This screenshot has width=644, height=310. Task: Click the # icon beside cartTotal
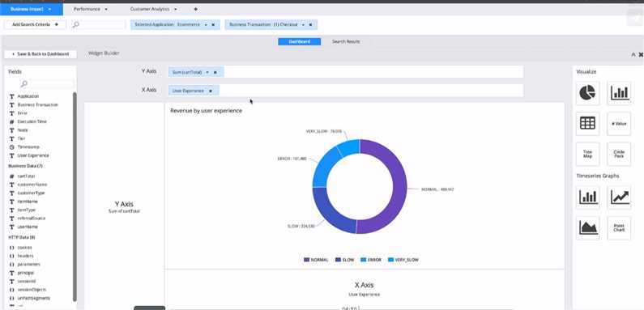tap(12, 176)
